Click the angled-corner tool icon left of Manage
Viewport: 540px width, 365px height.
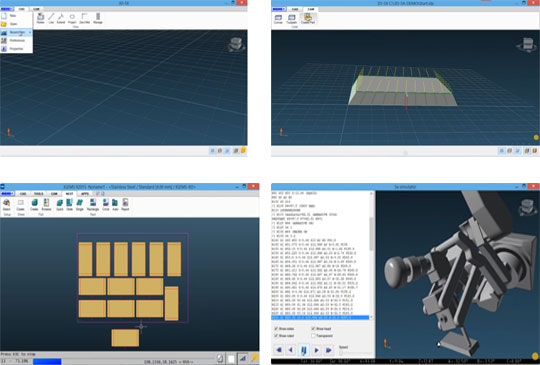coord(85,19)
